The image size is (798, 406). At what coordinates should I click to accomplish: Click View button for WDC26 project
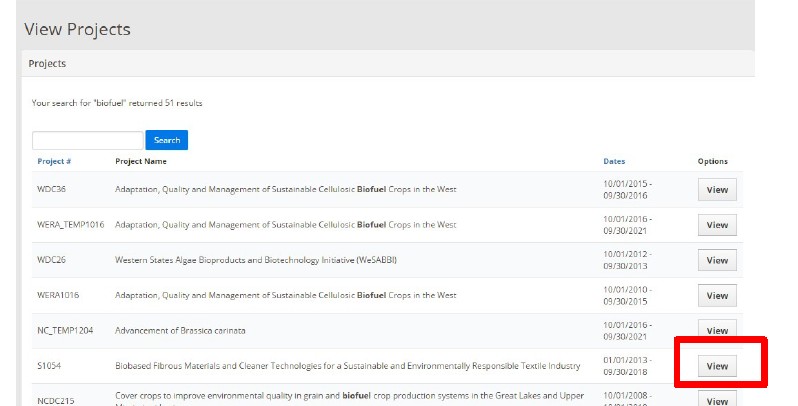[x=717, y=260]
